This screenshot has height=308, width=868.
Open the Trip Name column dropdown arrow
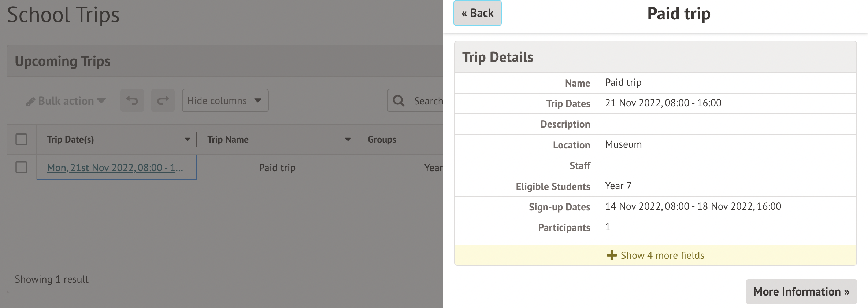coord(348,139)
